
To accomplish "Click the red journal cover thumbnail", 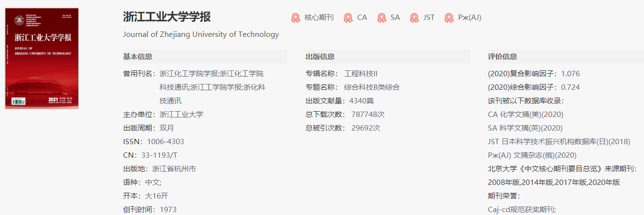I will (41, 58).
